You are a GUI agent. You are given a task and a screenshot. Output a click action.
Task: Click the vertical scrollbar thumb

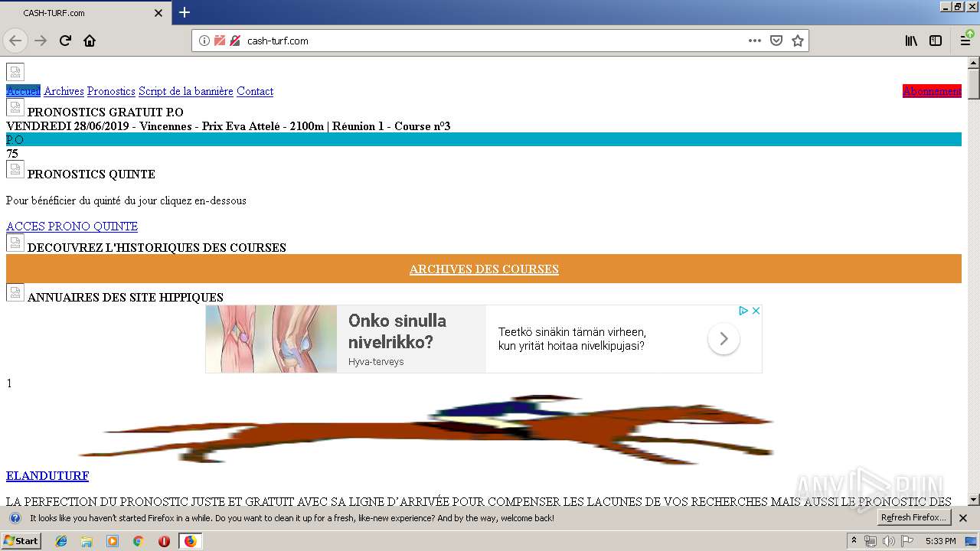pyautogui.click(x=974, y=84)
